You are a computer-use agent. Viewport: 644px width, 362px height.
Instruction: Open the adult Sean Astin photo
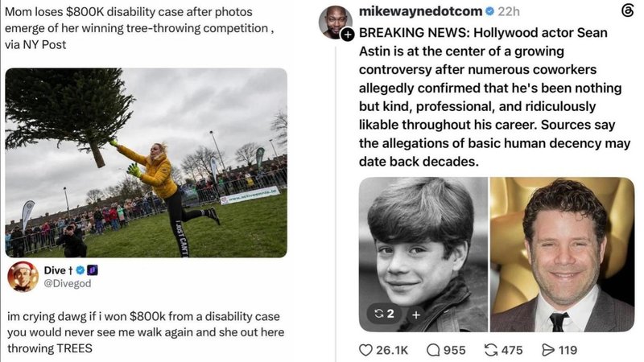click(562, 254)
